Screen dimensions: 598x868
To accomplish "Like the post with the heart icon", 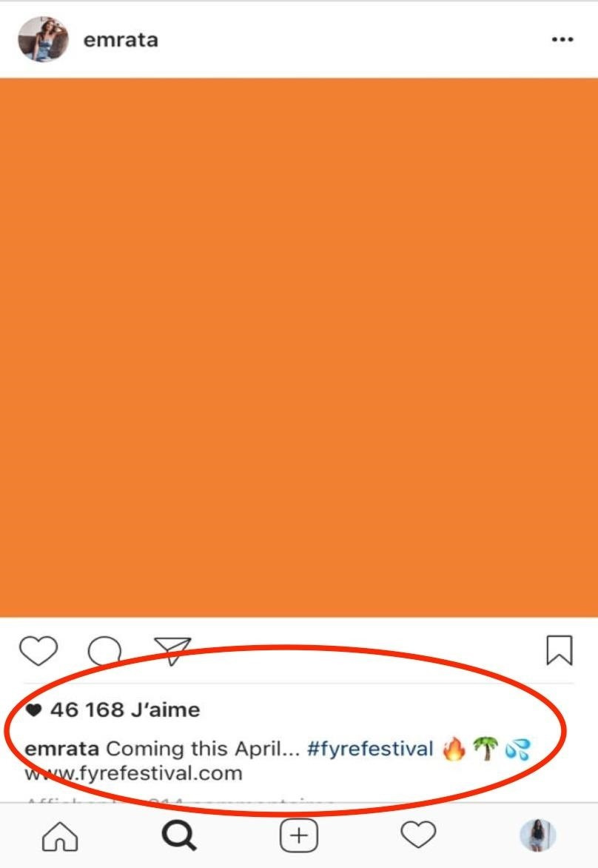I will (38, 650).
